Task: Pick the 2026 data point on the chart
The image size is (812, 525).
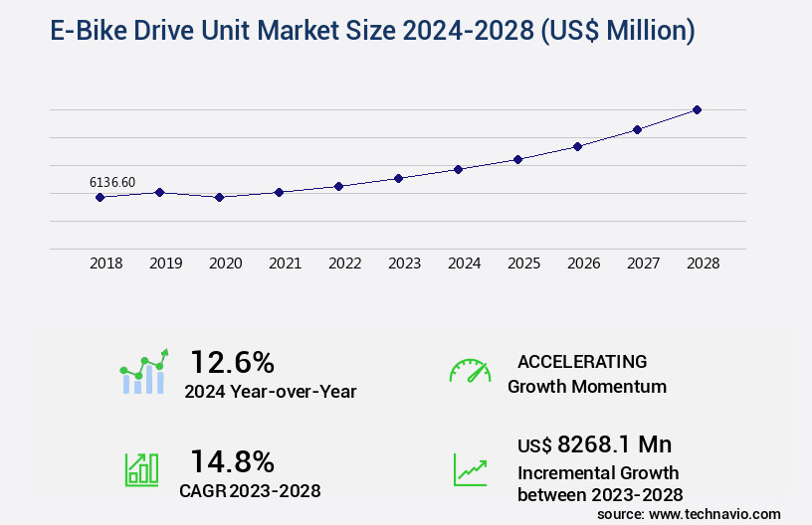Action: click(x=577, y=146)
